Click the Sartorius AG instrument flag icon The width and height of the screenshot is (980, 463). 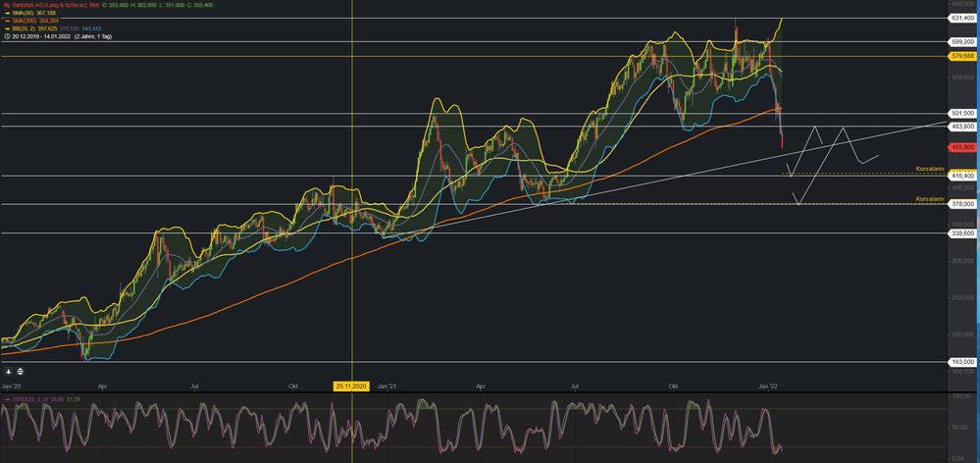(5, 5)
